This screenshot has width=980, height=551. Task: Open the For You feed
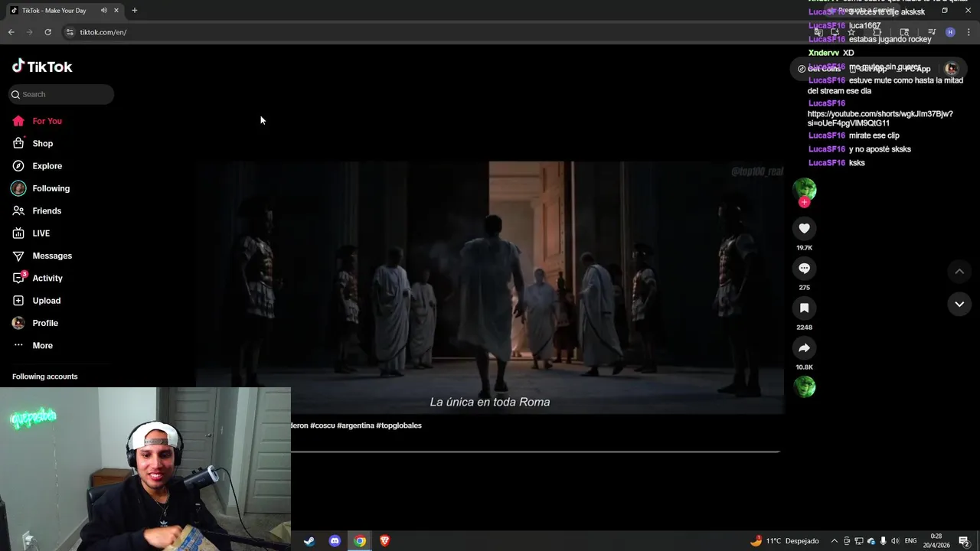click(x=37, y=121)
